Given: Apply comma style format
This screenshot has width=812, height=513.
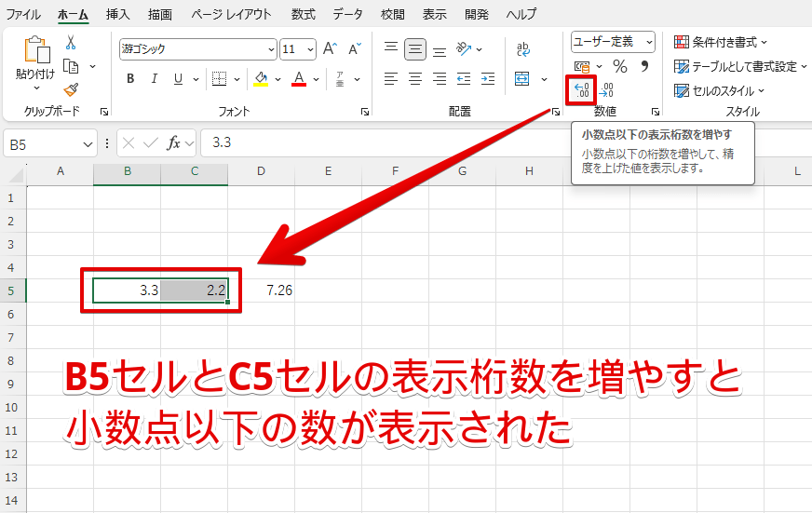Looking at the screenshot, I should [644, 66].
